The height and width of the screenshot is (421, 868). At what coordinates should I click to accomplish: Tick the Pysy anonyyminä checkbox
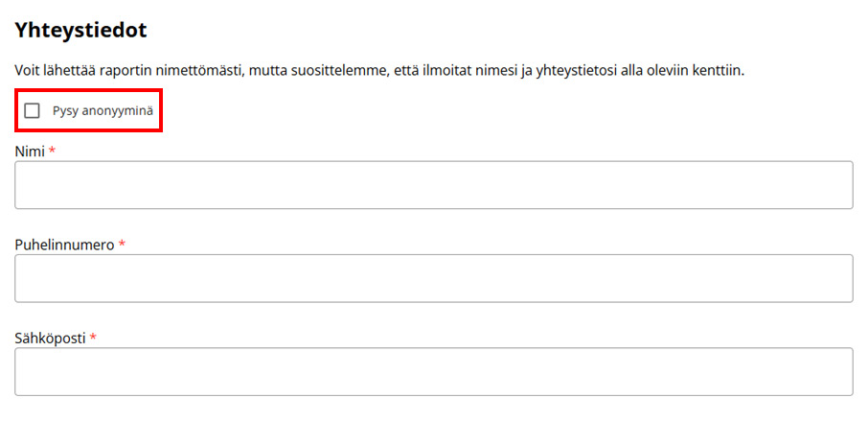[33, 111]
